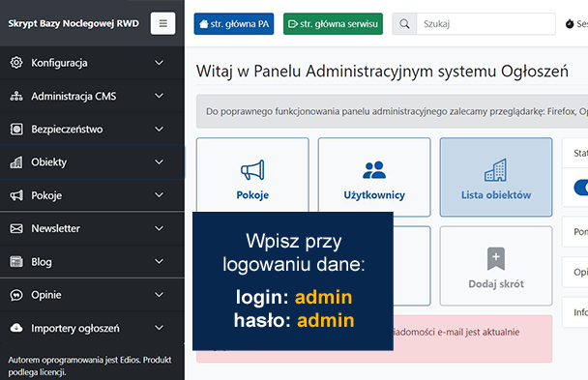Expand the Bezpieczeństwo chevron
This screenshot has height=380, width=588.
point(160,130)
